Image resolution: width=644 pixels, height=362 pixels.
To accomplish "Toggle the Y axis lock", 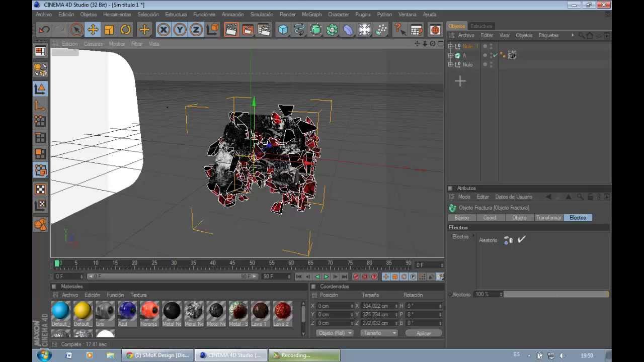I will [x=180, y=30].
